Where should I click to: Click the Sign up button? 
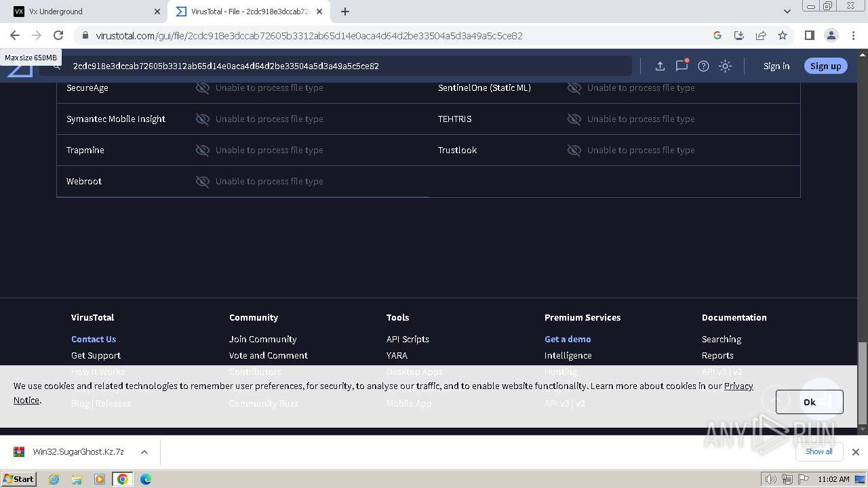pos(825,66)
